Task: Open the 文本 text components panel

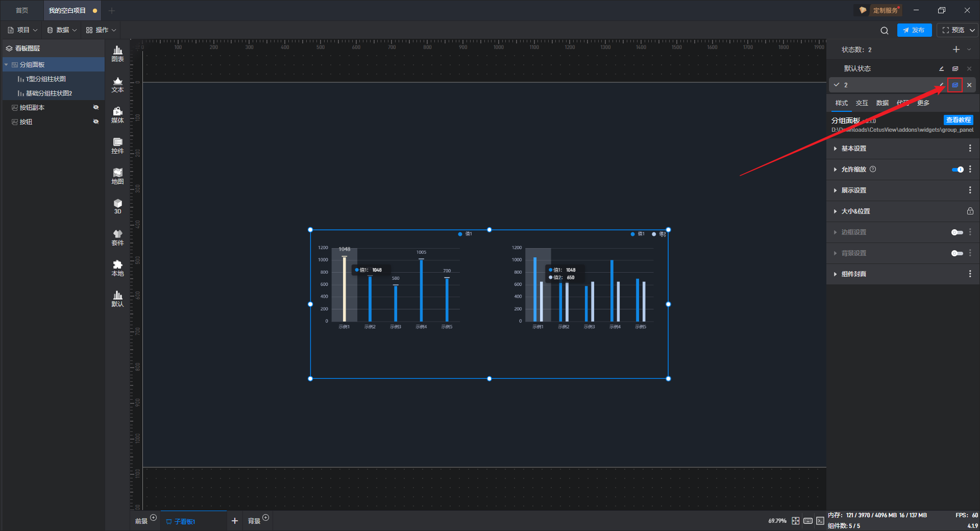Action: tap(117, 84)
